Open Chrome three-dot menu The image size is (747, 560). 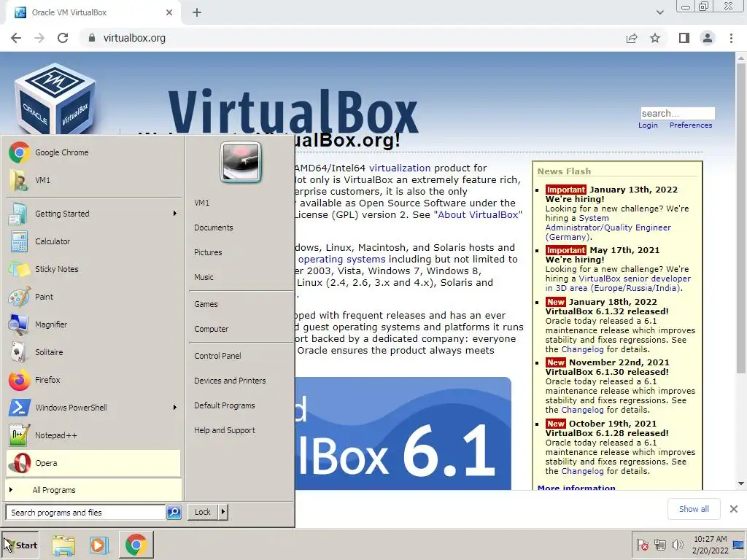731,38
